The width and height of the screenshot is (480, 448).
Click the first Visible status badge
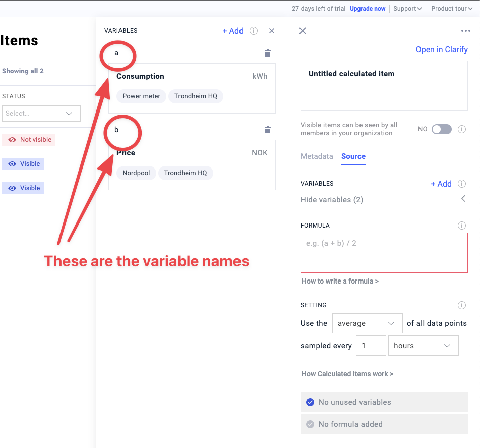23,164
